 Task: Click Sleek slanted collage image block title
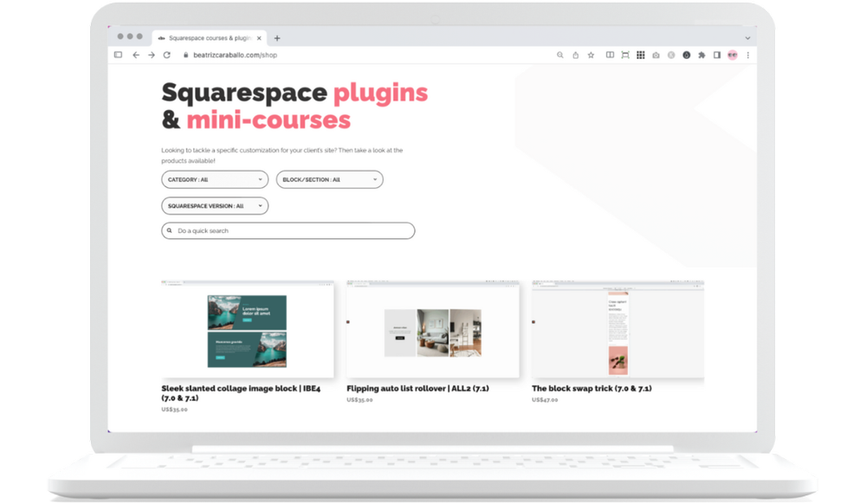click(241, 393)
